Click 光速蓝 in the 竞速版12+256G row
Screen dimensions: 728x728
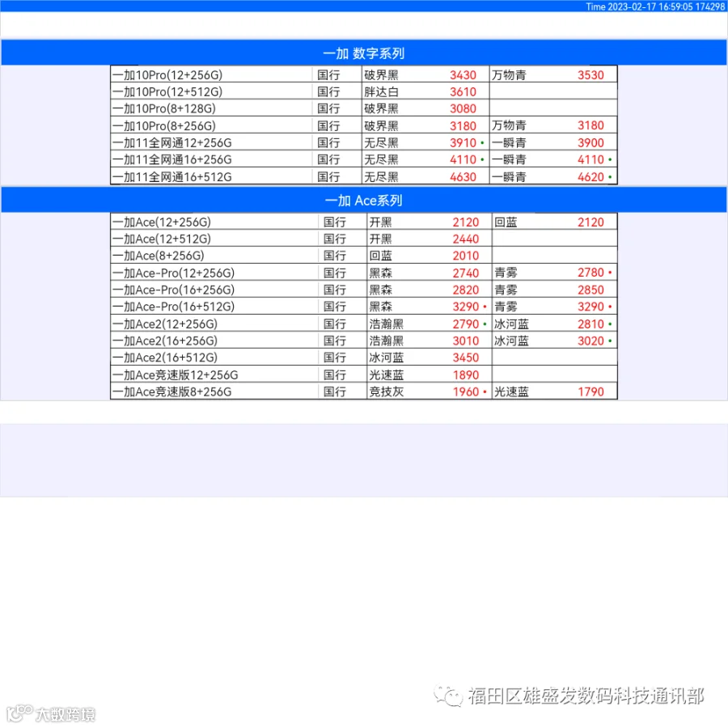(387, 375)
